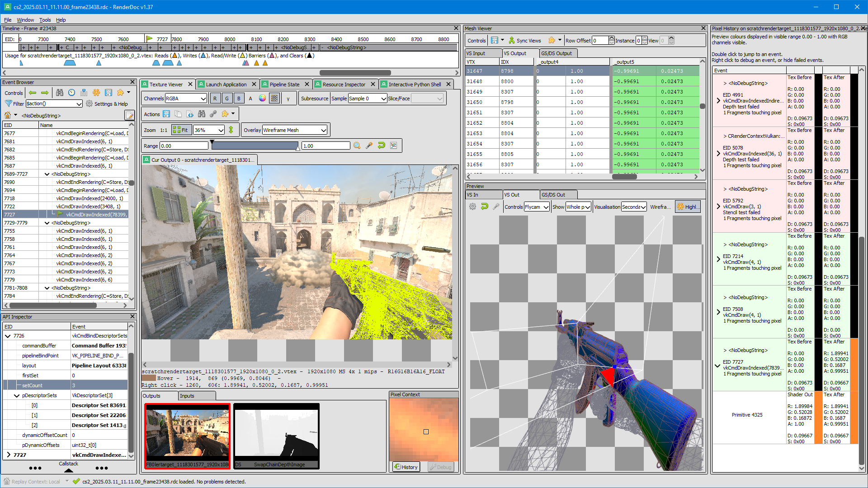
Task: Click the Mesh Viewer extensions puzzle icon
Action: [x=552, y=40]
